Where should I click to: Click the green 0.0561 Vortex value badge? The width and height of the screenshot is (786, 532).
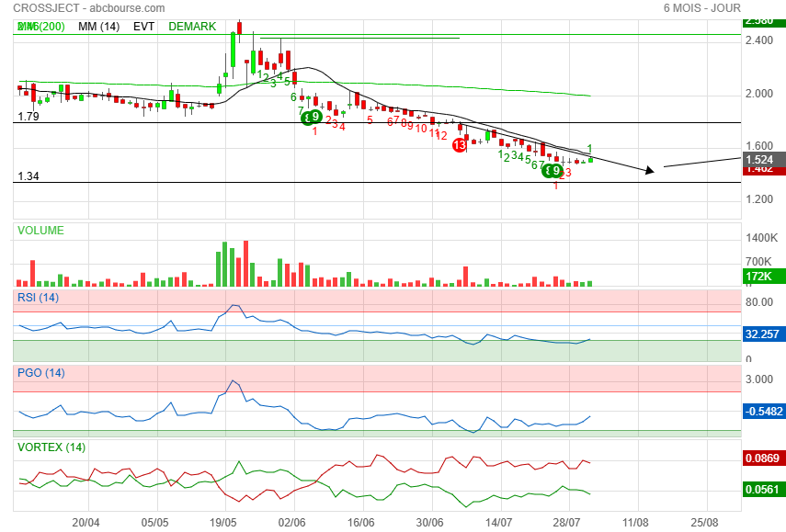point(764,490)
